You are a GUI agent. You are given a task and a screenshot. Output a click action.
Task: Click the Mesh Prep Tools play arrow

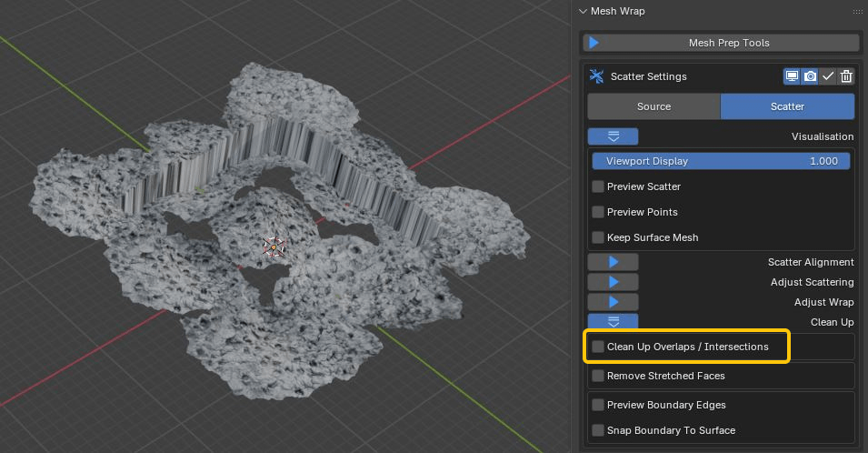[594, 43]
